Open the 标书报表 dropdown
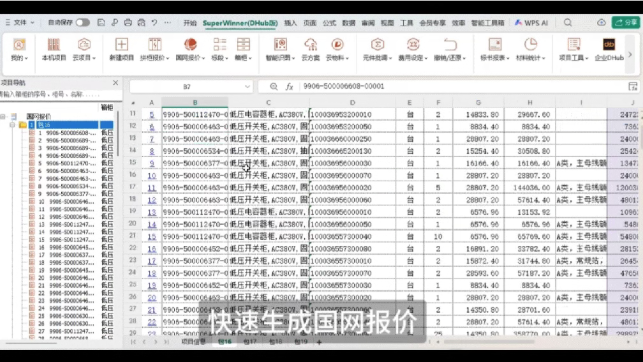643x362 pixels. coord(495,50)
